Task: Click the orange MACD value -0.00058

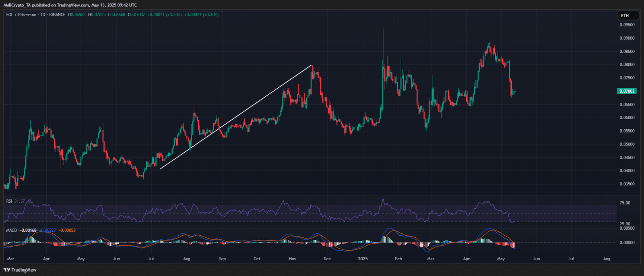Action: [67, 230]
